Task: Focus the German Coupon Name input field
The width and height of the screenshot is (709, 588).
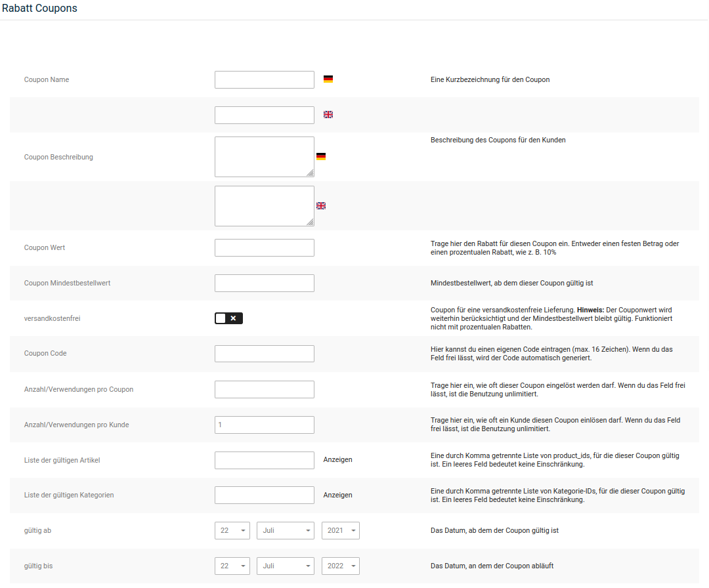Action: 265,79
